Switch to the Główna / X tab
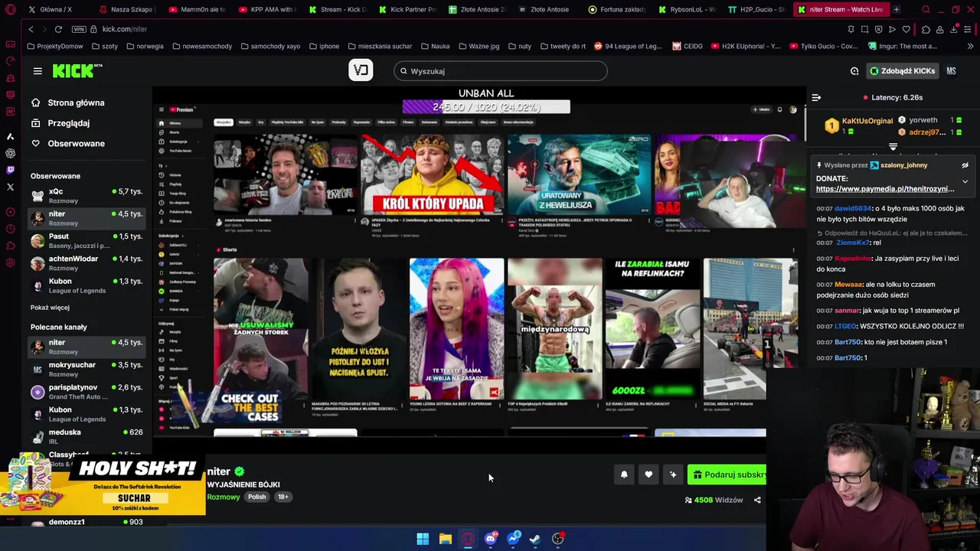The image size is (980, 551). click(56, 10)
